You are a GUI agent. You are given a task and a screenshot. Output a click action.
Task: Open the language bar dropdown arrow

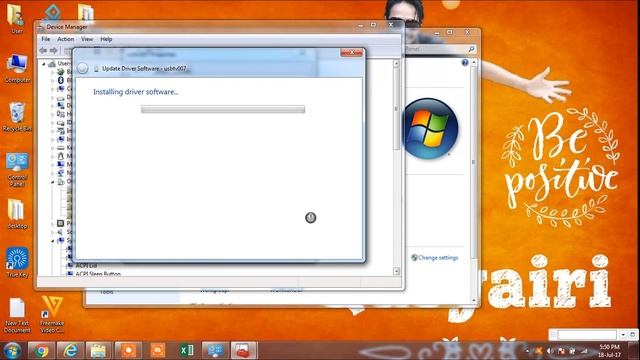(x=623, y=335)
